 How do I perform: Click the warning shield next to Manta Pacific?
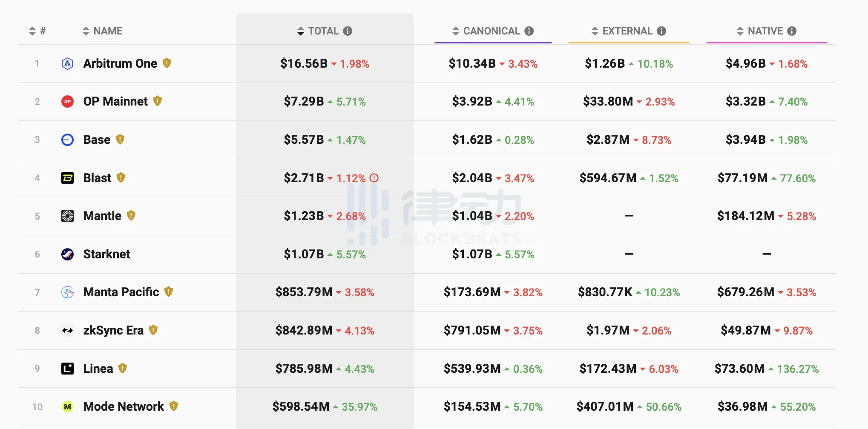(x=169, y=292)
